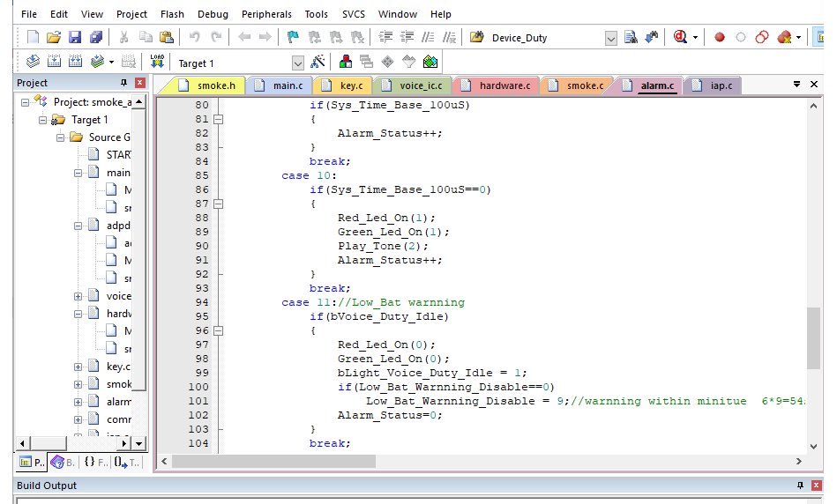Image resolution: width=837 pixels, height=504 pixels.
Task: Collapse the code fold at line 96
Action: [x=219, y=330]
